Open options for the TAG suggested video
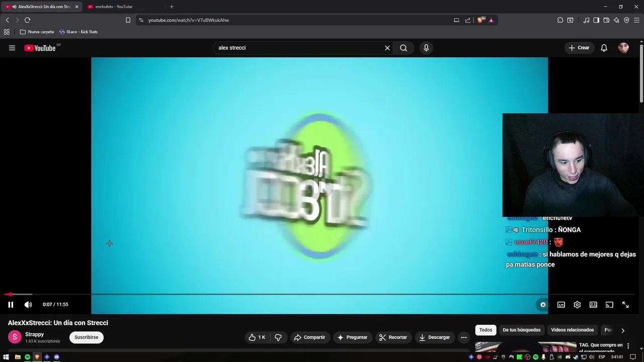Image resolution: width=644 pixels, height=362 pixels. (628, 346)
